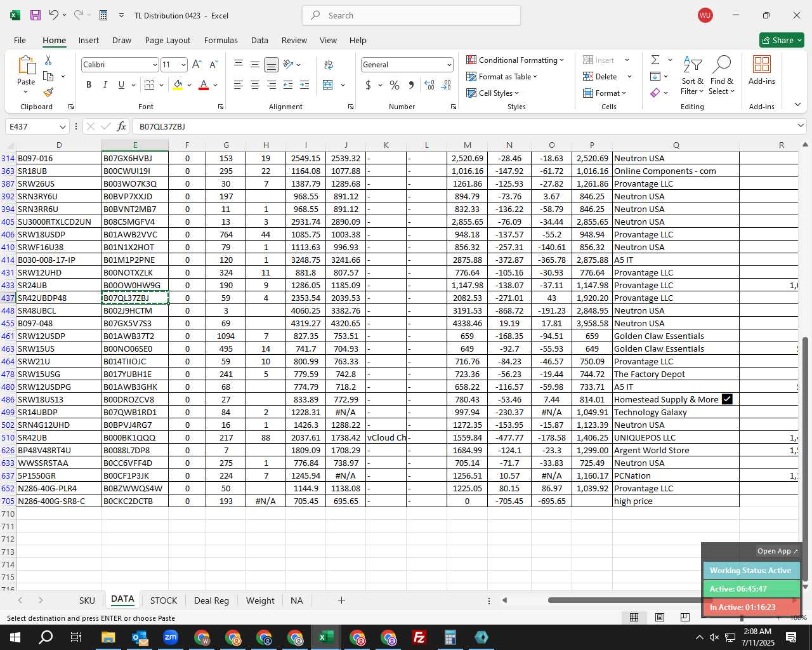Toggle Middle Align vertical alignment

tap(255, 64)
